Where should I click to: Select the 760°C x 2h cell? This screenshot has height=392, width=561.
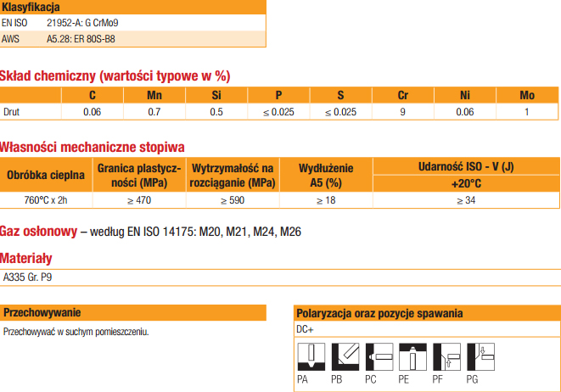tap(45, 200)
